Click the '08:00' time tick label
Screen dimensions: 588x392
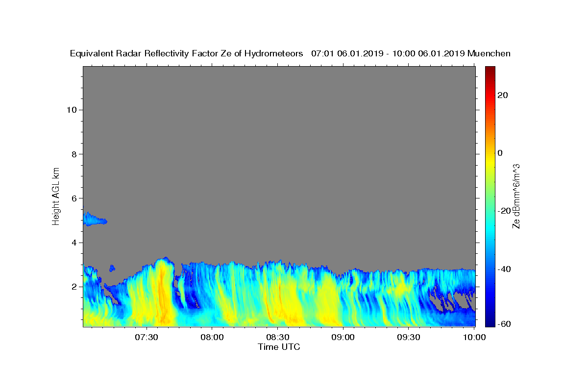pos(212,337)
